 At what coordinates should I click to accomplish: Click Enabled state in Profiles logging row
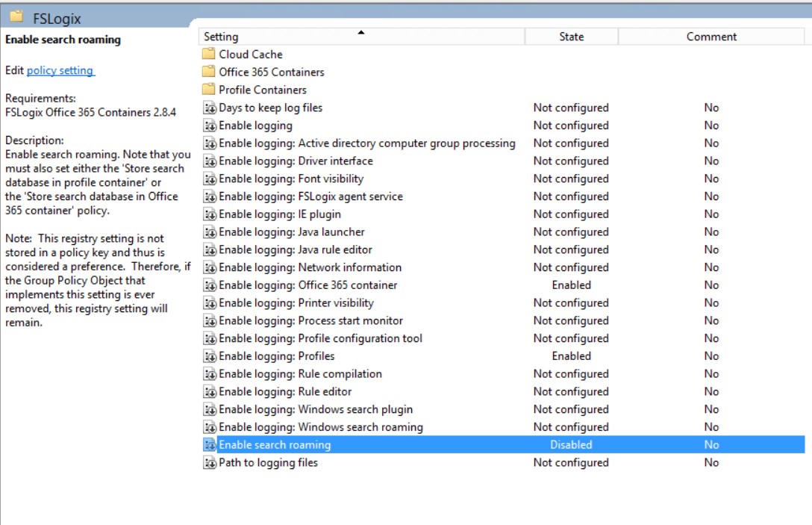click(571, 356)
